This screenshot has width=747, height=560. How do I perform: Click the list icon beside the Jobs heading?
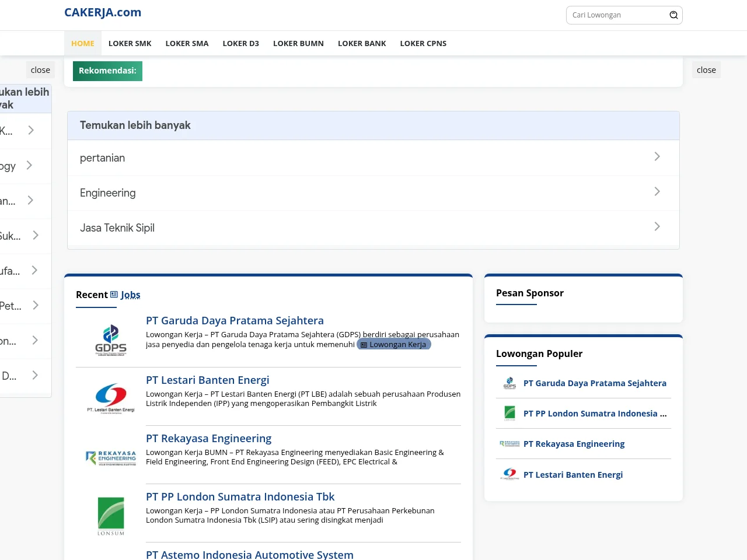click(x=114, y=295)
